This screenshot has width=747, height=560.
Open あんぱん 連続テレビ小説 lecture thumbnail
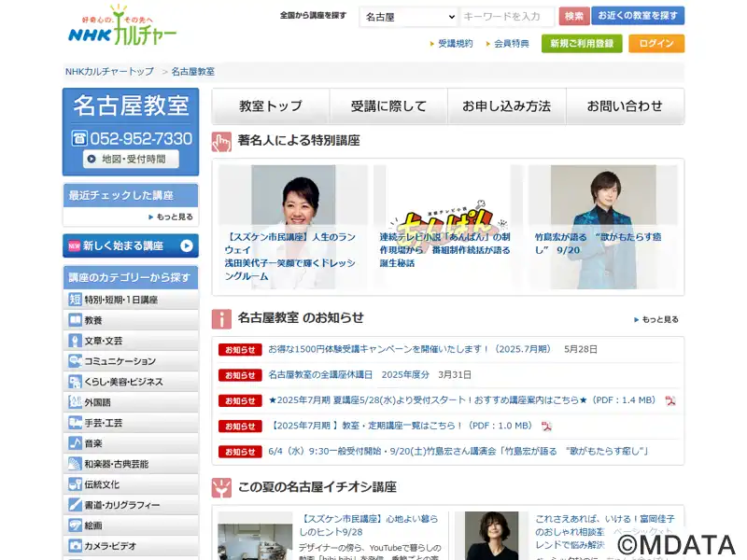448,227
